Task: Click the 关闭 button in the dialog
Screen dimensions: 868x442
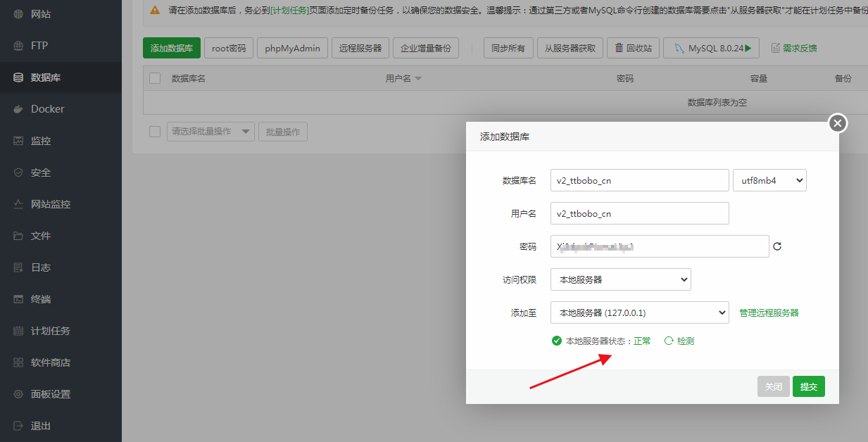Action: [774, 386]
